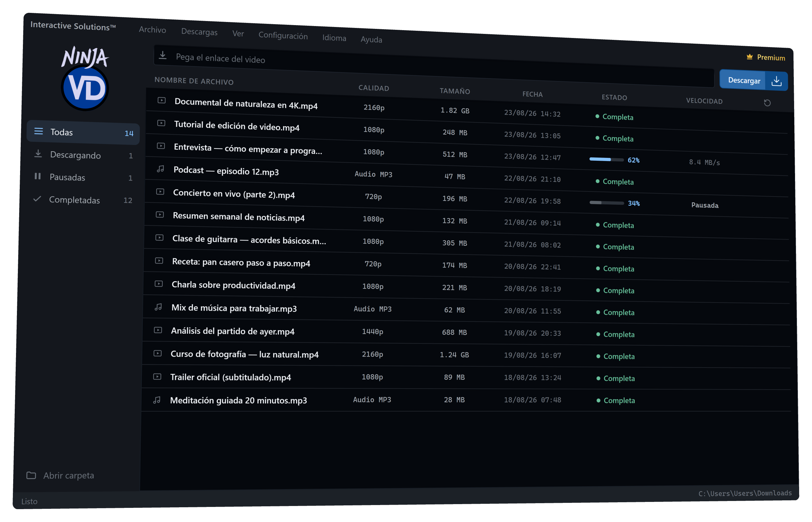The width and height of the screenshot is (812, 522).
Task: Click the 'Listo' status bar text
Action: point(29,501)
